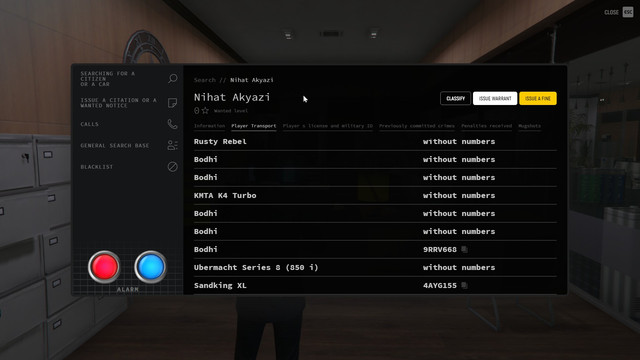The height and width of the screenshot is (360, 640).
Task: Click the ESC close key at top right
Action: pyautogui.click(x=628, y=12)
